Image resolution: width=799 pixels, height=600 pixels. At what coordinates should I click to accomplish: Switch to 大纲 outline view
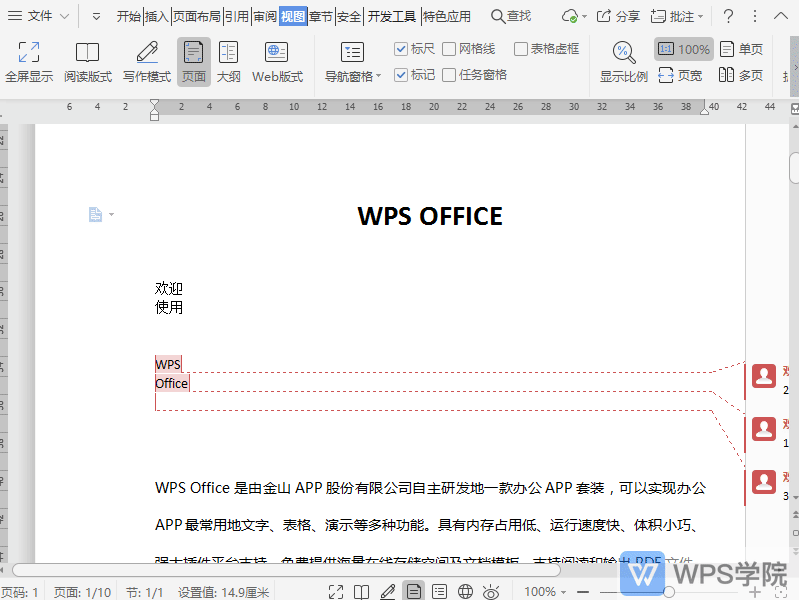[228, 62]
